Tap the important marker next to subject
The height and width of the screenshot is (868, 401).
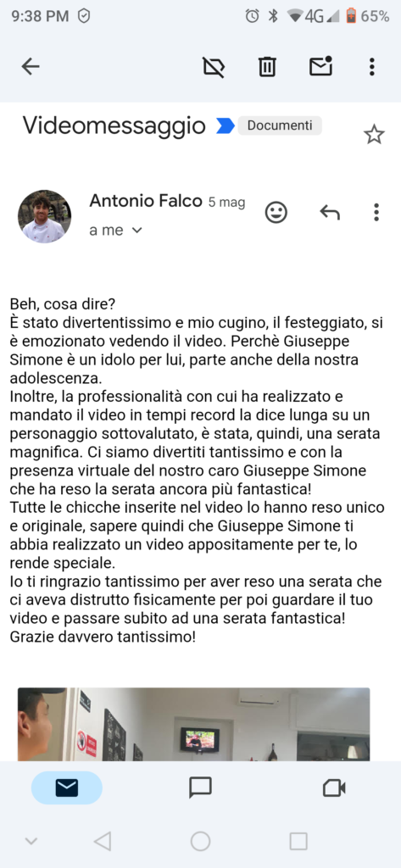225,126
